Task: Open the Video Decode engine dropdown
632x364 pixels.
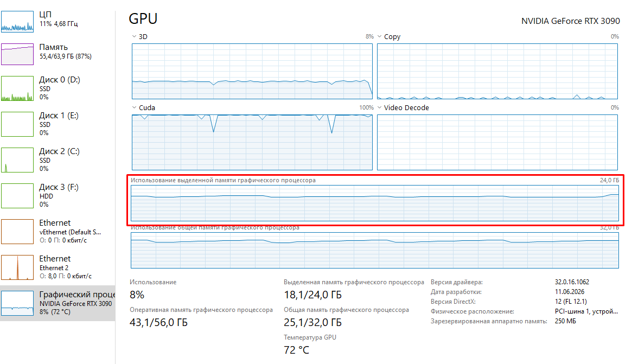Action: click(379, 107)
